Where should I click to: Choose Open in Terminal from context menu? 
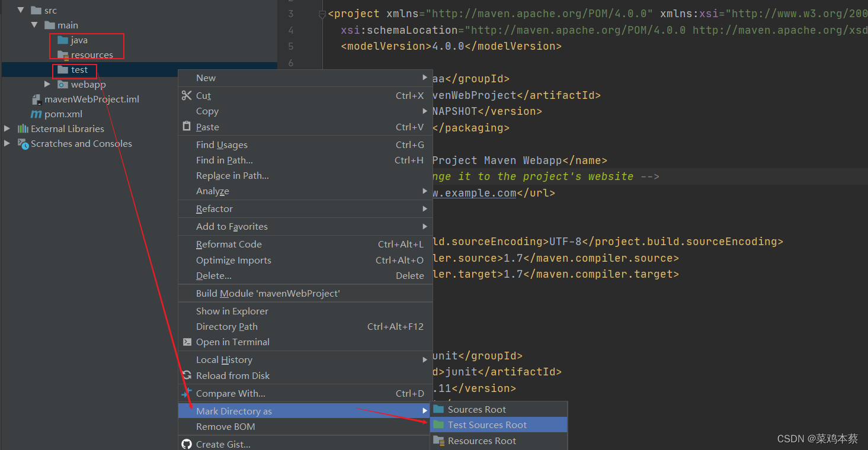[233, 342]
